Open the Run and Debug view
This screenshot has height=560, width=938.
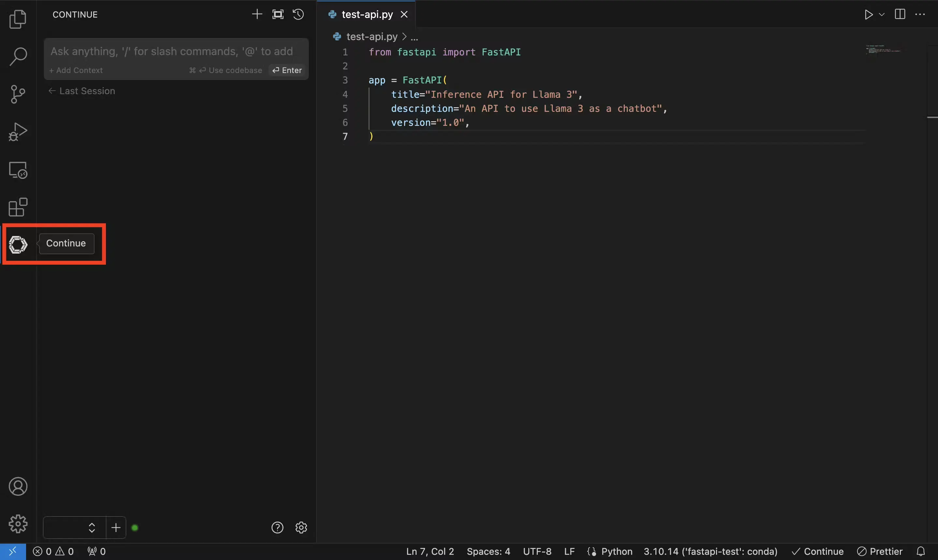18,132
